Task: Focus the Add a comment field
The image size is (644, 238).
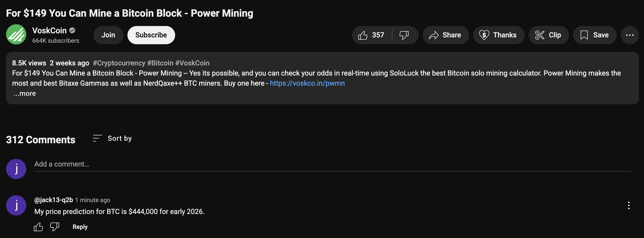Action: (333, 164)
